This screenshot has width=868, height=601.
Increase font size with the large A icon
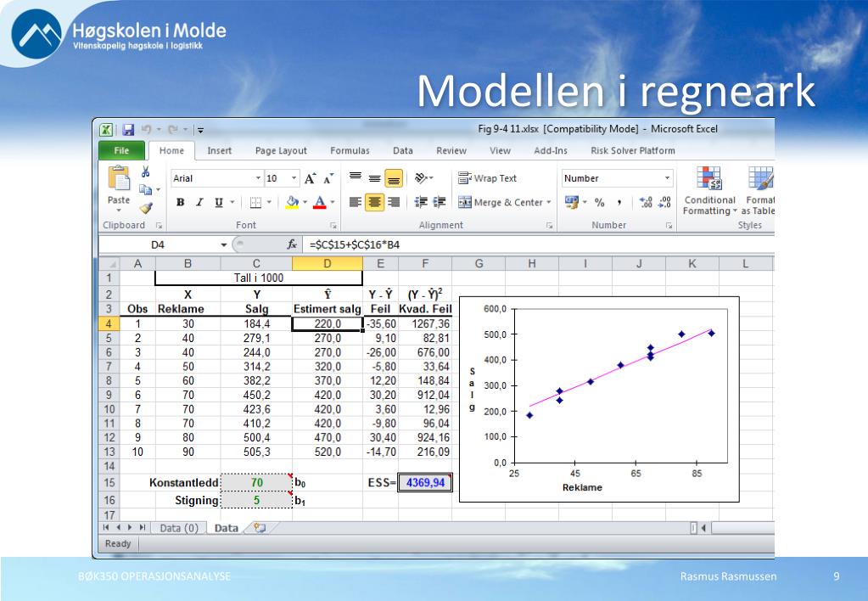[310, 178]
